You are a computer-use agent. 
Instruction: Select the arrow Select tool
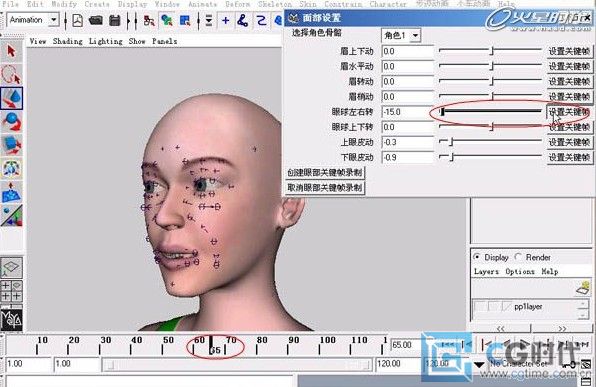tap(11, 51)
